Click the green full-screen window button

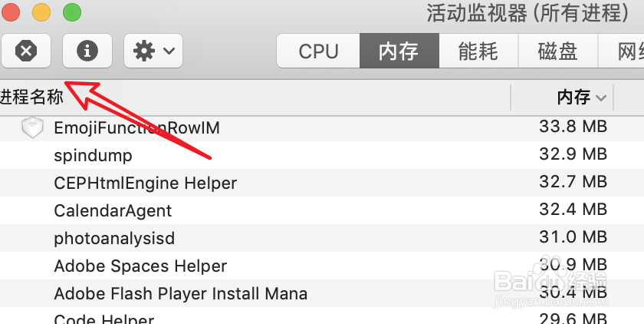71,12
